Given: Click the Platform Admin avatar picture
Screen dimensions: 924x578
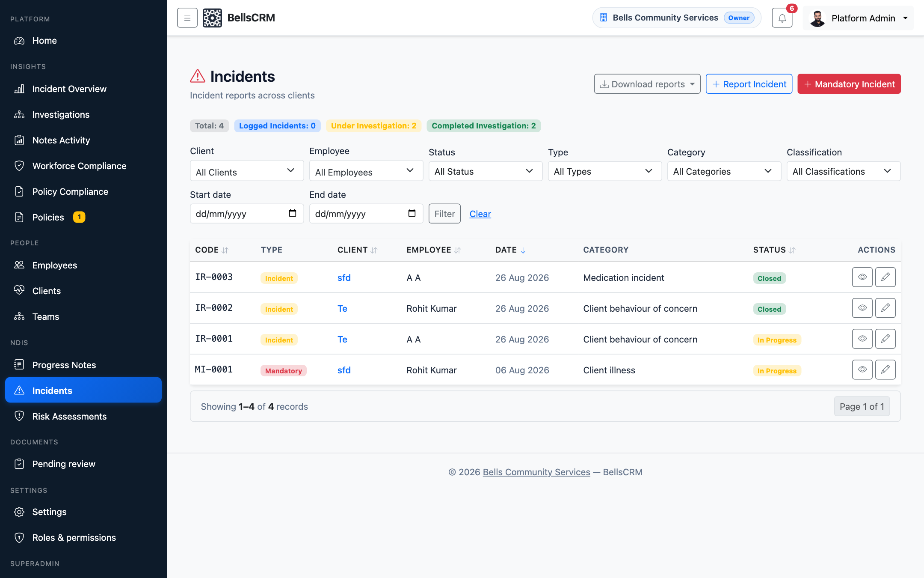Looking at the screenshot, I should [817, 18].
